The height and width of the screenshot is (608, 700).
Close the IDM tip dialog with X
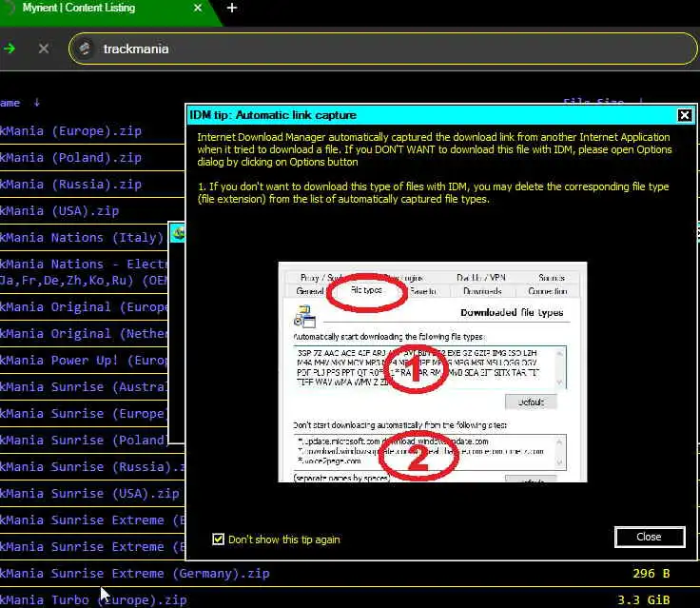(x=685, y=115)
